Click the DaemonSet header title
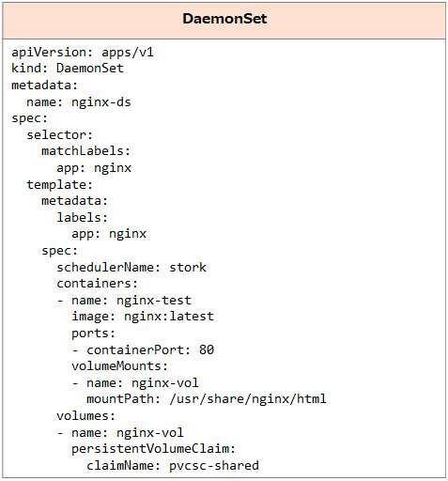 (224, 19)
